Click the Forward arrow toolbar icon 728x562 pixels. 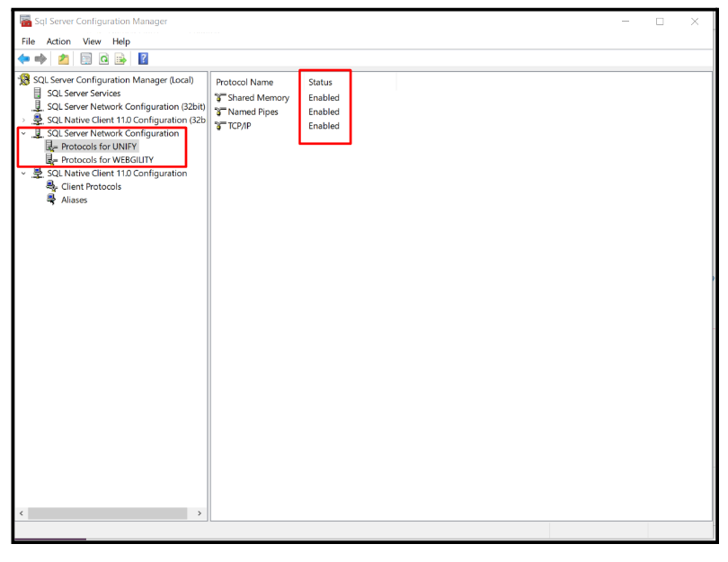point(40,59)
